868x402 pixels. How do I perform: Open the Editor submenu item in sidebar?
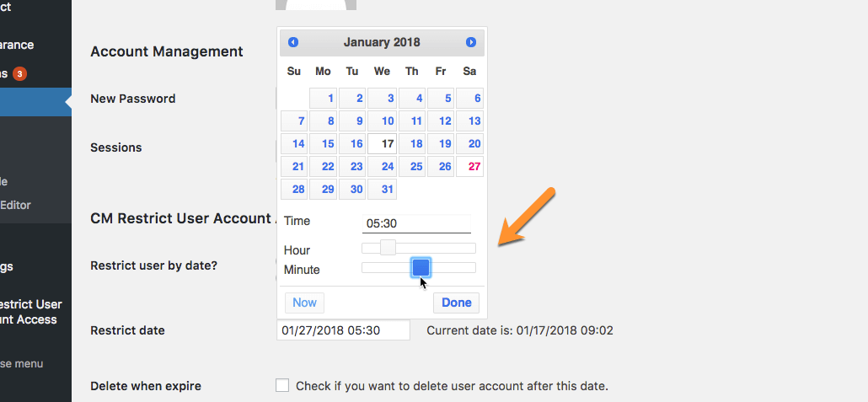(16, 205)
